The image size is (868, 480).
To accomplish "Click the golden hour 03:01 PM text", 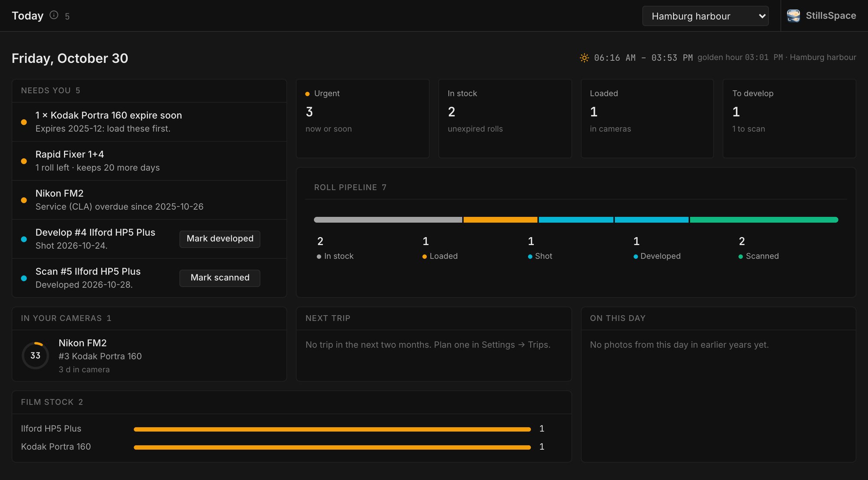I will coord(740,57).
